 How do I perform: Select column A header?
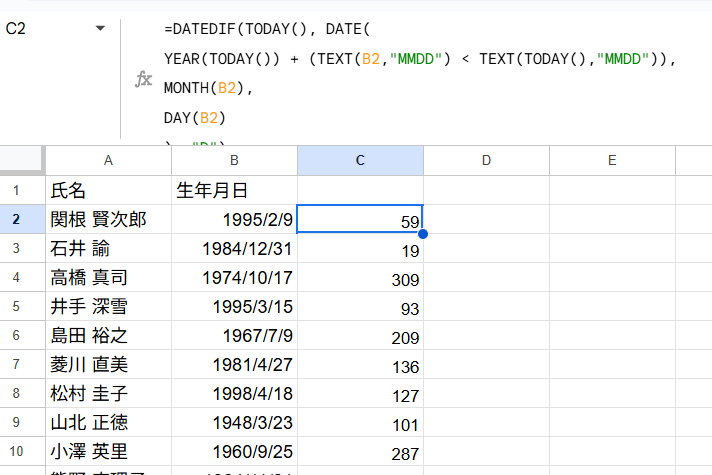point(108,160)
